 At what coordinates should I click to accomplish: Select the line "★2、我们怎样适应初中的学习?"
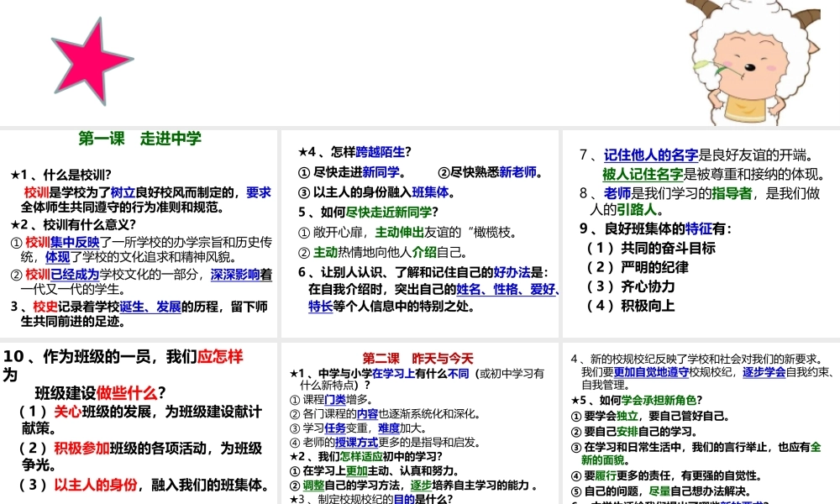click(366, 457)
